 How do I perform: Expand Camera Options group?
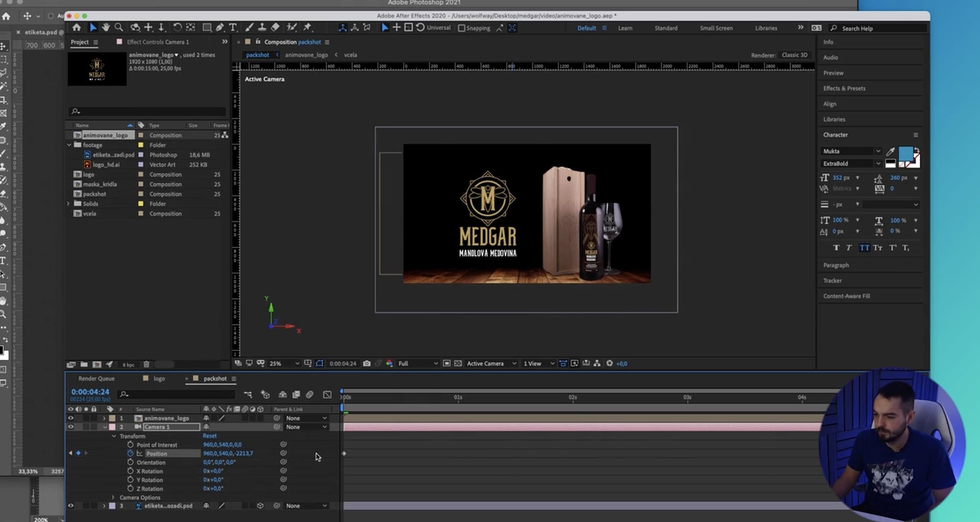coord(113,497)
